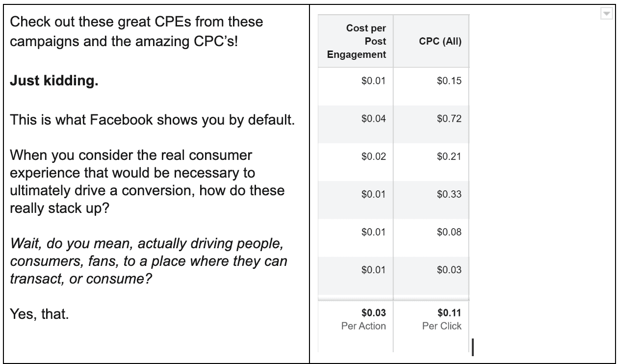
Task: Click the $0.33 CPC value
Action: pyautogui.click(x=450, y=194)
